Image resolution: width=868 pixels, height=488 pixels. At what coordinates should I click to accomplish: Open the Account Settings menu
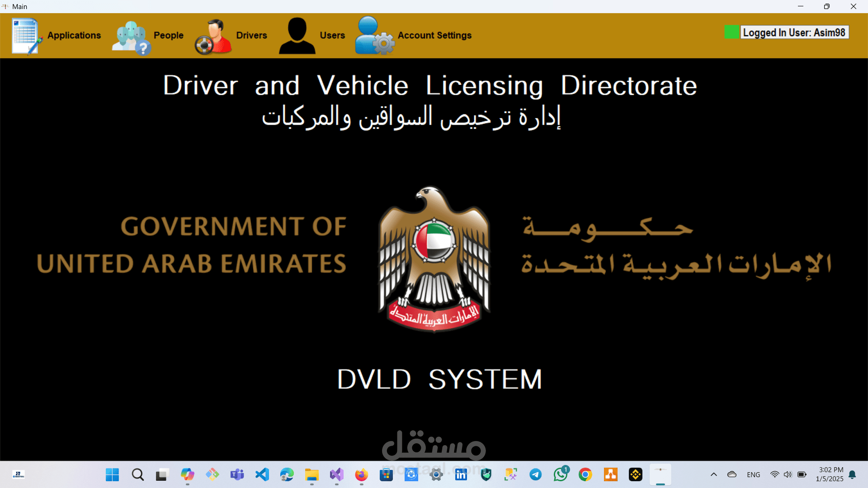414,36
